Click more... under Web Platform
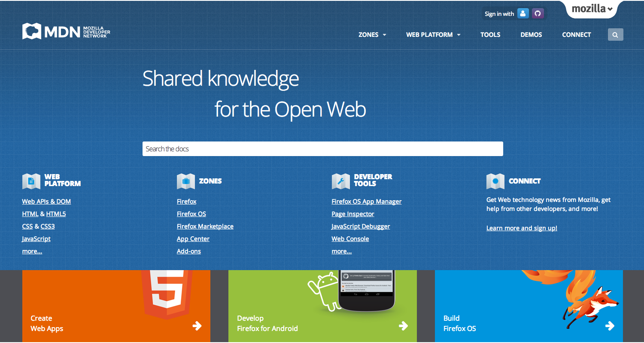This screenshot has width=644, height=343. 32,251
